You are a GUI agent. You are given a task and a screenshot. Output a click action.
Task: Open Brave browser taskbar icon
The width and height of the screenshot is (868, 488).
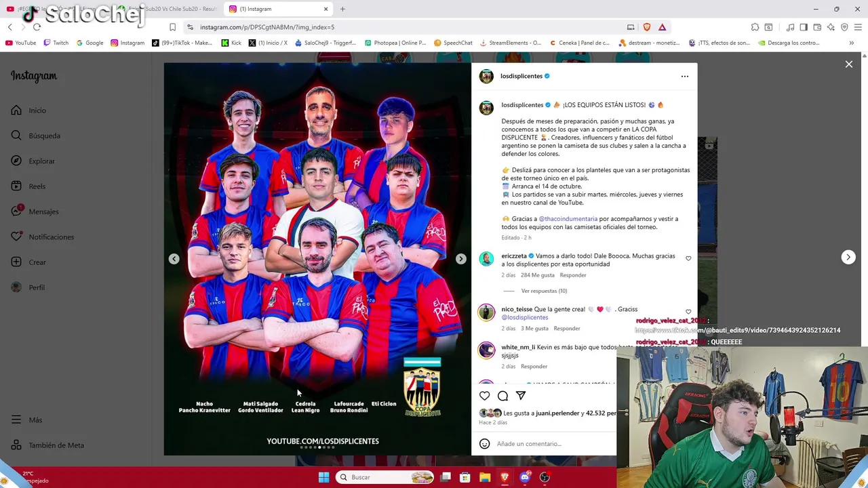coord(505,477)
